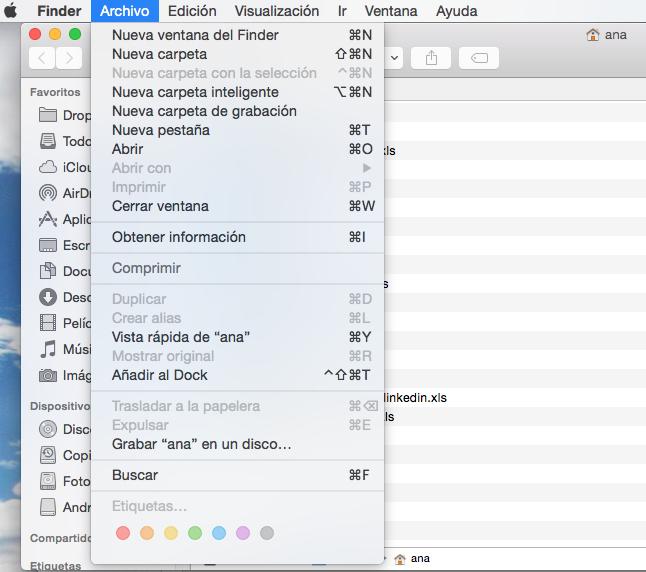This screenshot has width=646, height=572.
Task: Click the linkedin.xls file in the list
Action: (415, 397)
